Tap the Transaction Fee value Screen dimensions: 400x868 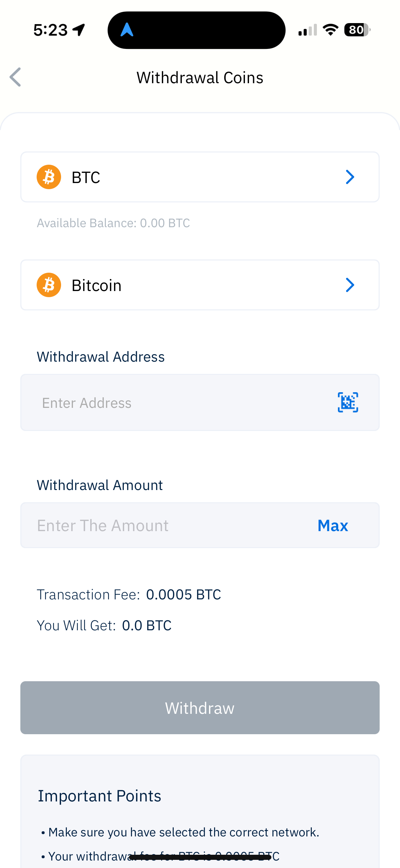pyautogui.click(x=184, y=595)
